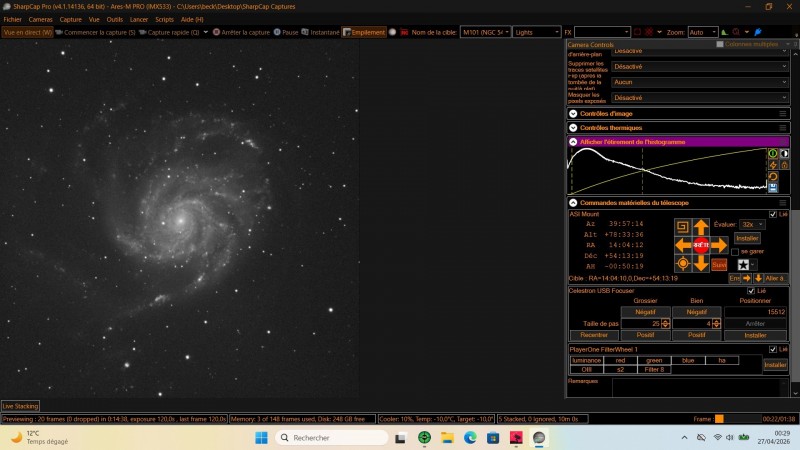Open Microsoft Edge from the taskbar
The width and height of the screenshot is (800, 450).
click(x=470, y=438)
